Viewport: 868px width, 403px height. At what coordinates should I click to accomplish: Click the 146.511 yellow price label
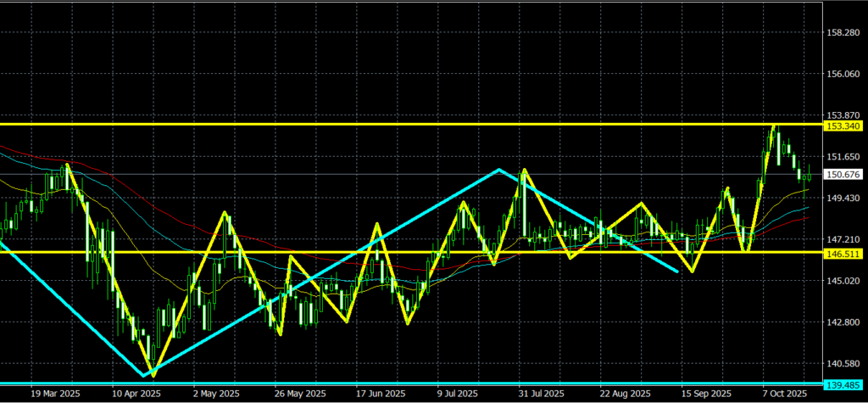(843, 253)
